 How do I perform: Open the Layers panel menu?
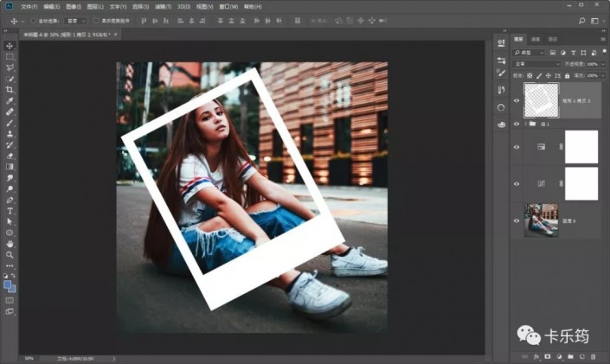click(603, 39)
